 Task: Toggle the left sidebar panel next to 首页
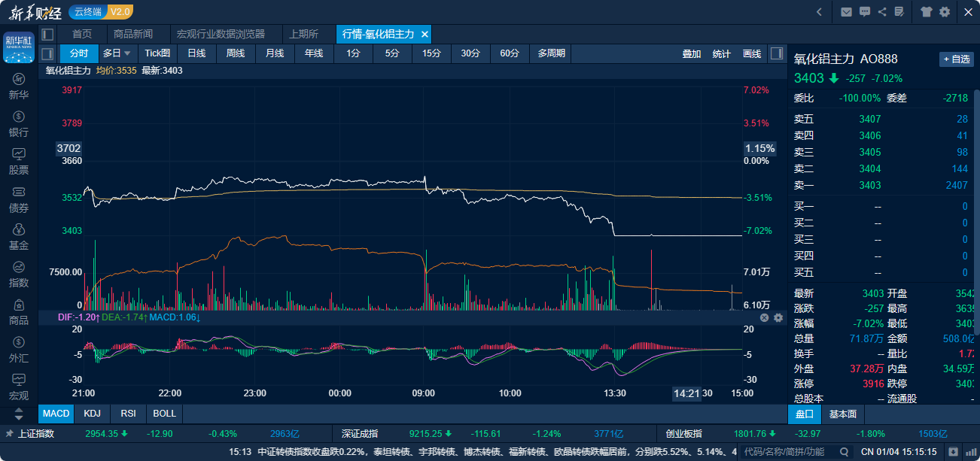47,34
